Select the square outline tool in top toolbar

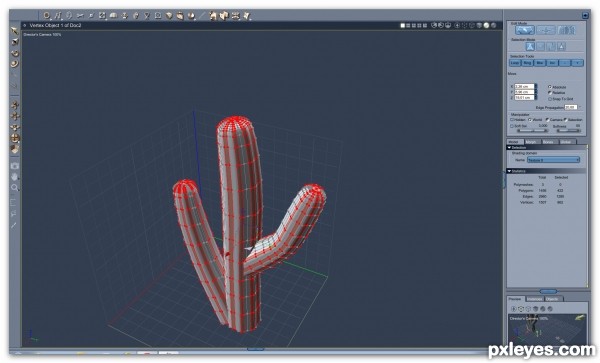coord(158,16)
